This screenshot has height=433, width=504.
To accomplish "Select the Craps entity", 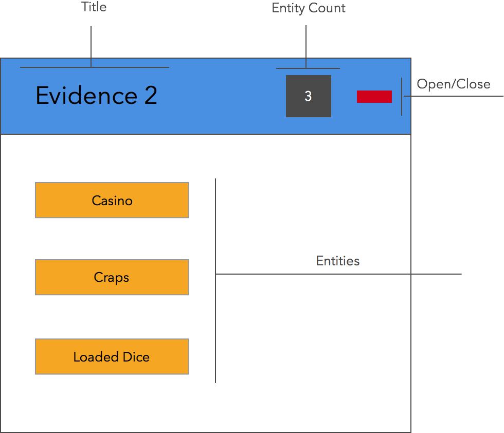I will pos(112,277).
